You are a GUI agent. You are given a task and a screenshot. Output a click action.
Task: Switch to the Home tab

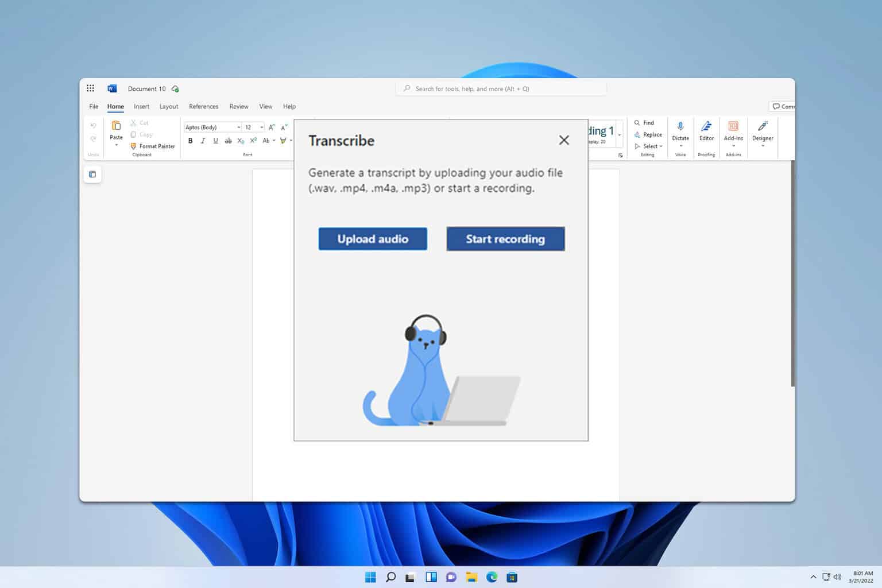(x=115, y=107)
